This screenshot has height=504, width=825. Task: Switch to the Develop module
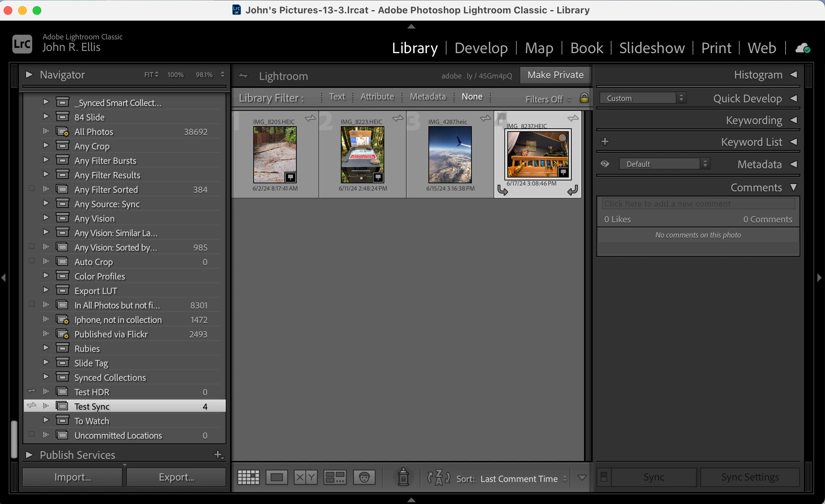point(481,48)
